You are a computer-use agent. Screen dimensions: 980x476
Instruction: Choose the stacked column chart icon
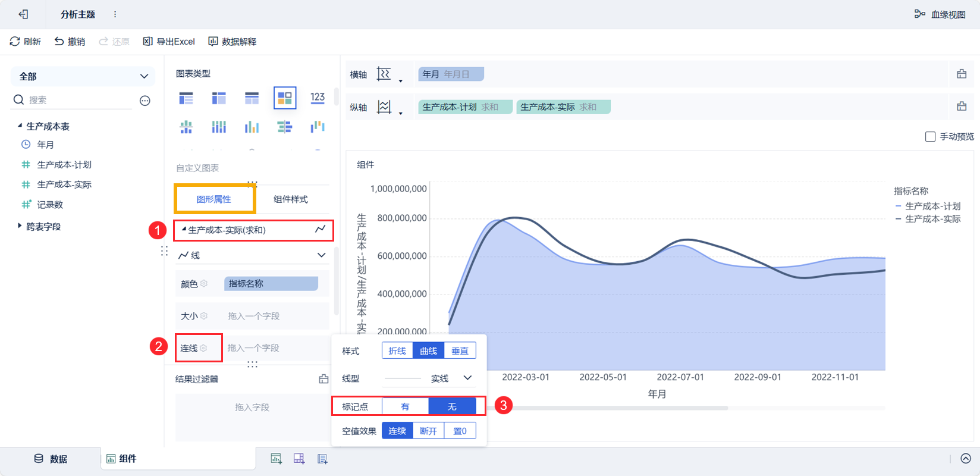(x=219, y=127)
